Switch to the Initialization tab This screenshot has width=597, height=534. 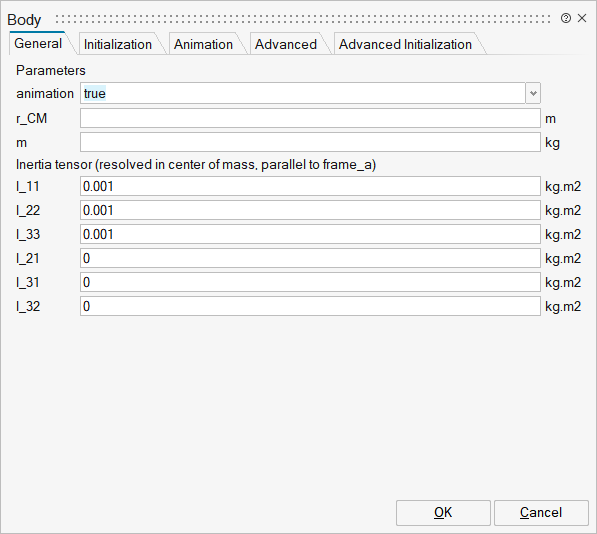tap(118, 45)
